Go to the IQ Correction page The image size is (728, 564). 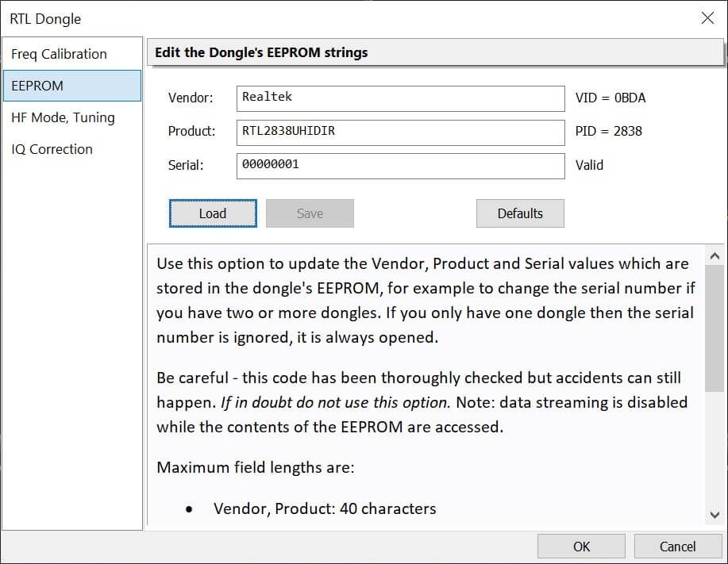[52, 149]
